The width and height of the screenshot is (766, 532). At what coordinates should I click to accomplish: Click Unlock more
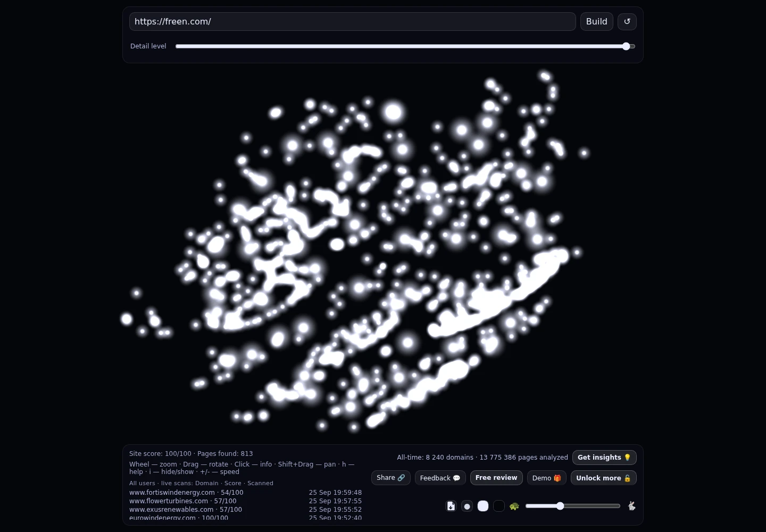604,478
